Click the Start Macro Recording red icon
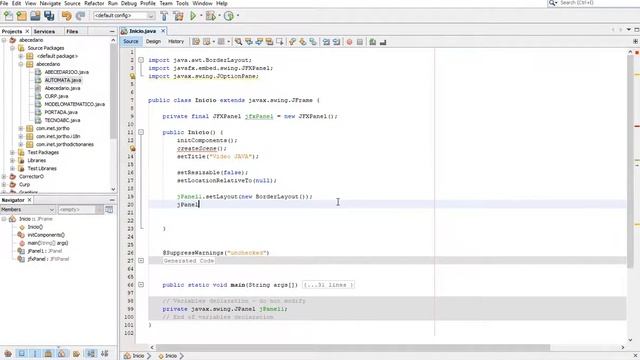 click(349, 42)
